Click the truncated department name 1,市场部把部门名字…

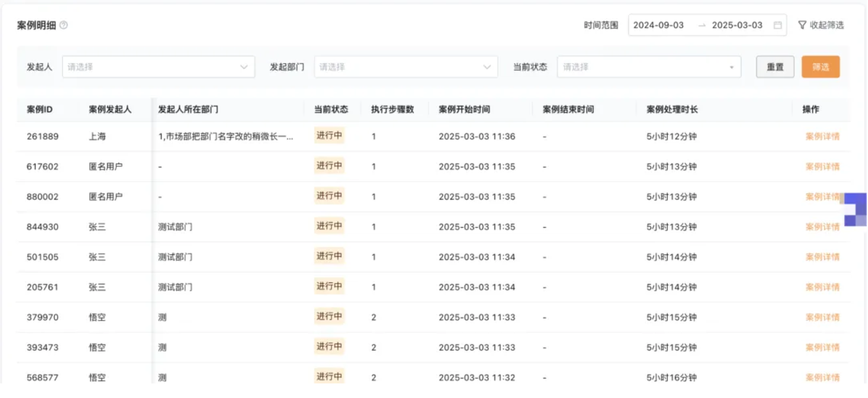point(226,137)
